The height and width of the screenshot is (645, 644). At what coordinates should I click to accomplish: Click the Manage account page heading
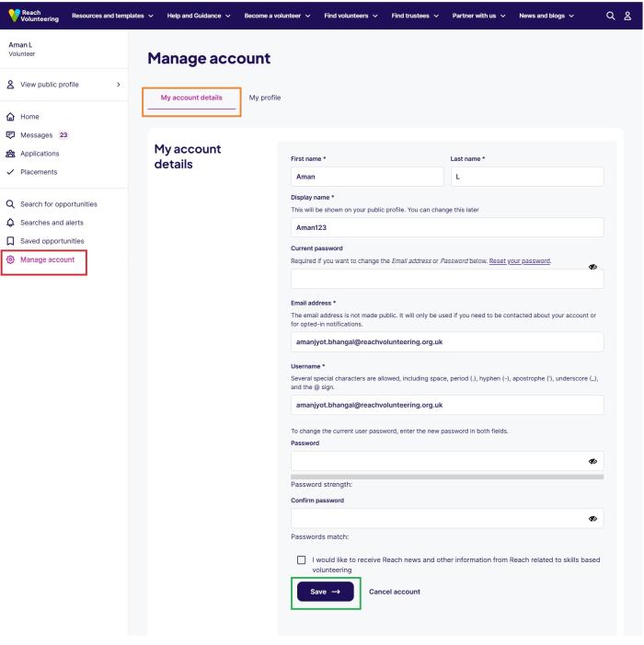click(x=209, y=58)
